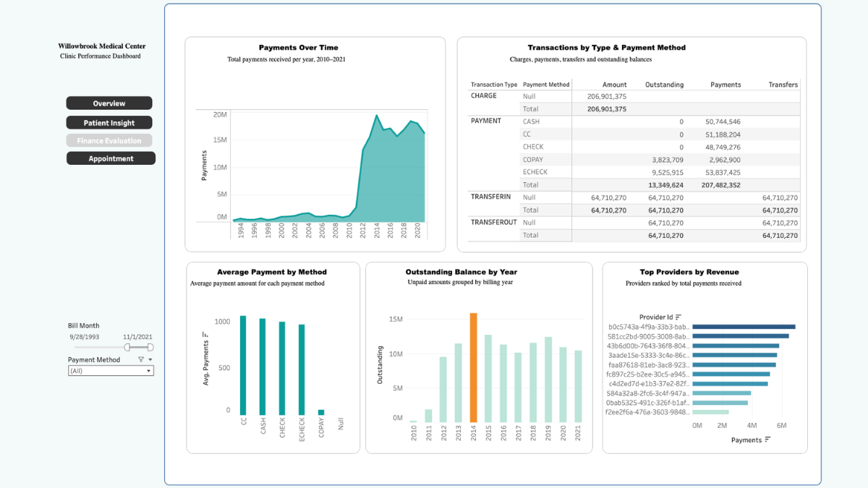Select the Finance Evaluation button

point(109,141)
